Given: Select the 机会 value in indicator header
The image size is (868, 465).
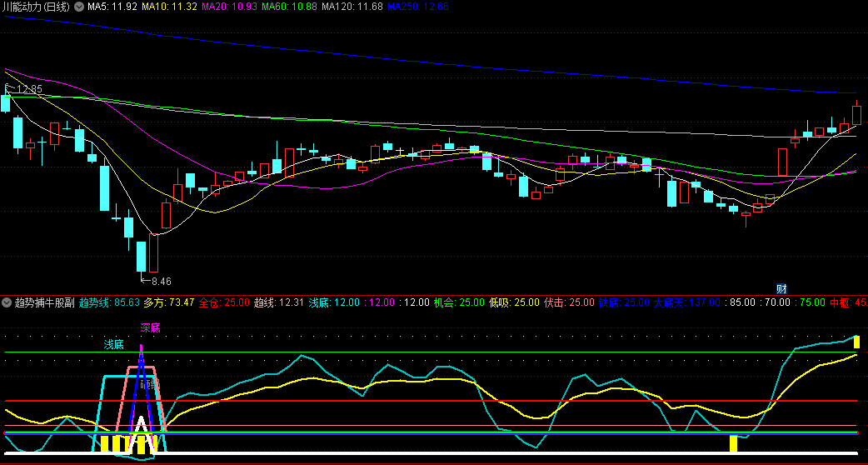Looking at the screenshot, I should [x=457, y=302].
